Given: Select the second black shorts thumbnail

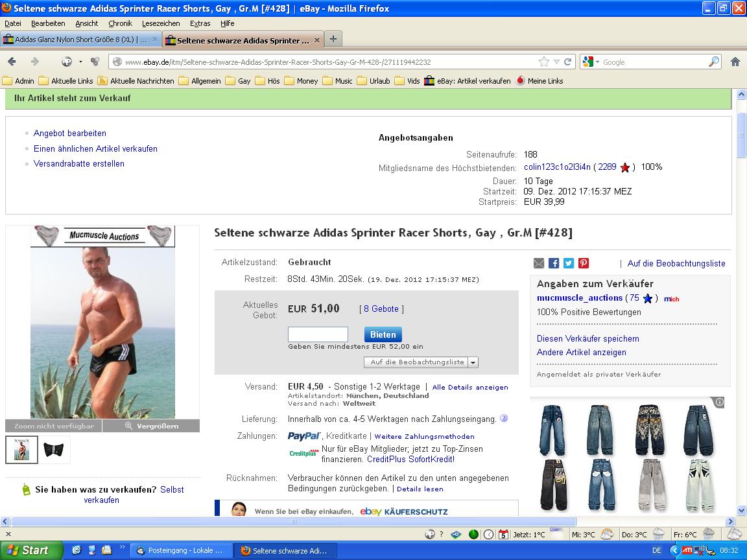Looking at the screenshot, I should tap(54, 449).
